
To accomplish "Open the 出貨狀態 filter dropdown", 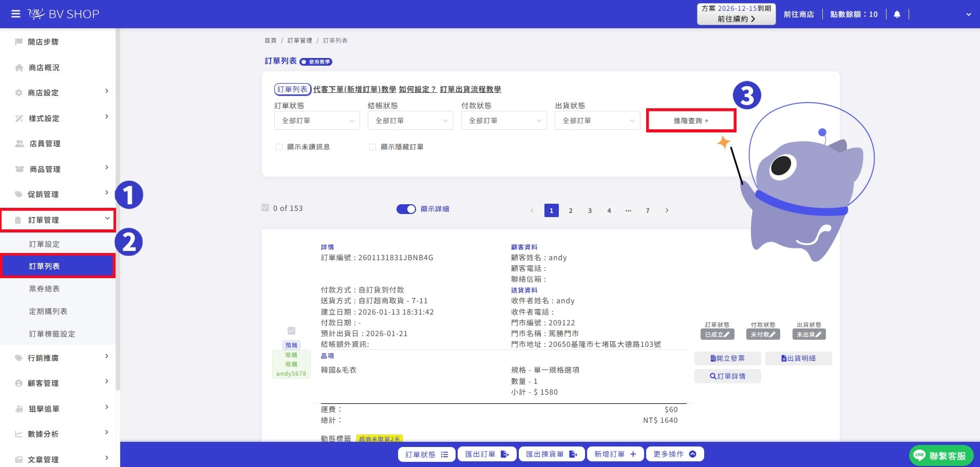I will click(x=597, y=121).
